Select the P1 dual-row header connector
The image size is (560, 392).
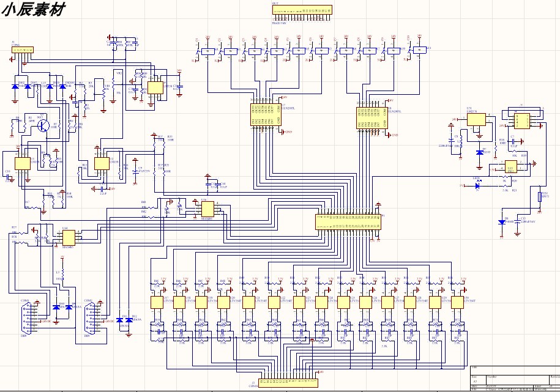tap(348, 222)
